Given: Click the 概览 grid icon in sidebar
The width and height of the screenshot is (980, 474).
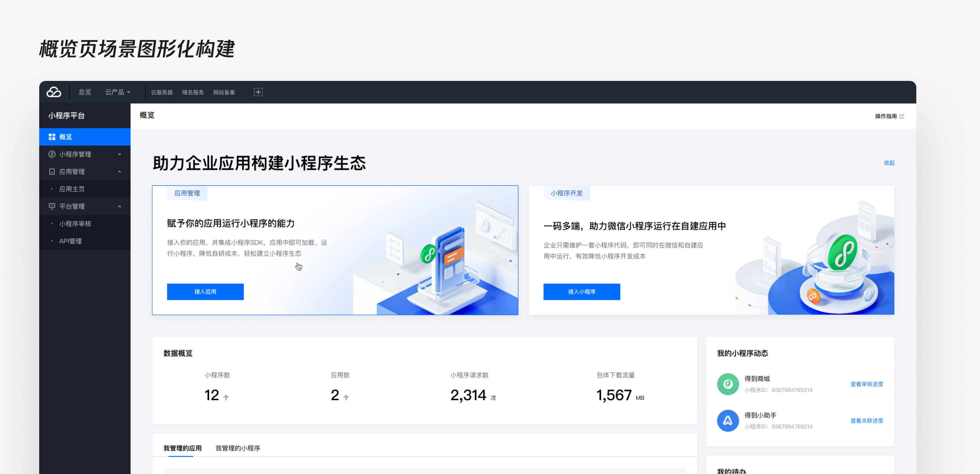Looking at the screenshot, I should pos(52,137).
